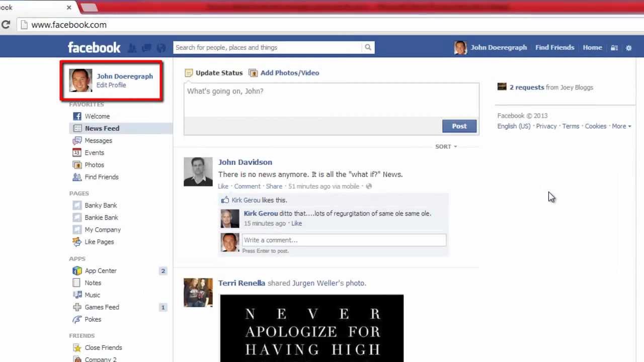This screenshot has height=362, width=644.
Task: Open Terri Renella's profile photo
Action: 198,293
